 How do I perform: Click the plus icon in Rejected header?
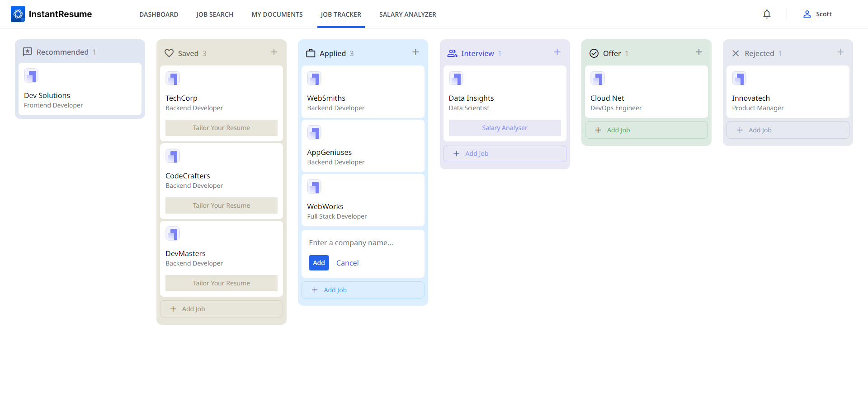coord(840,52)
